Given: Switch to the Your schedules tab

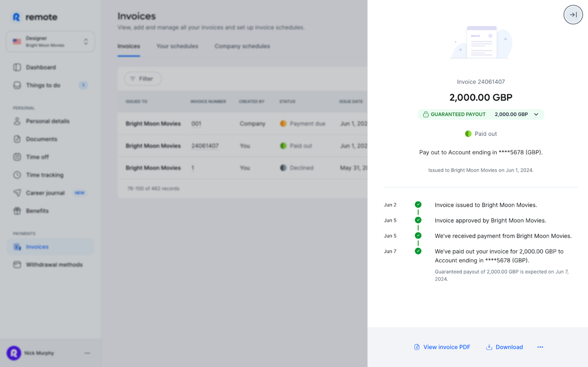Looking at the screenshot, I should pyautogui.click(x=177, y=46).
